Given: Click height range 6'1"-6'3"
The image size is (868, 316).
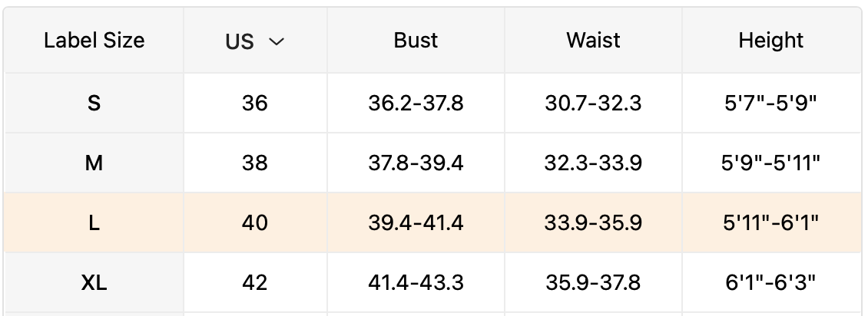Looking at the screenshot, I should 770,283.
